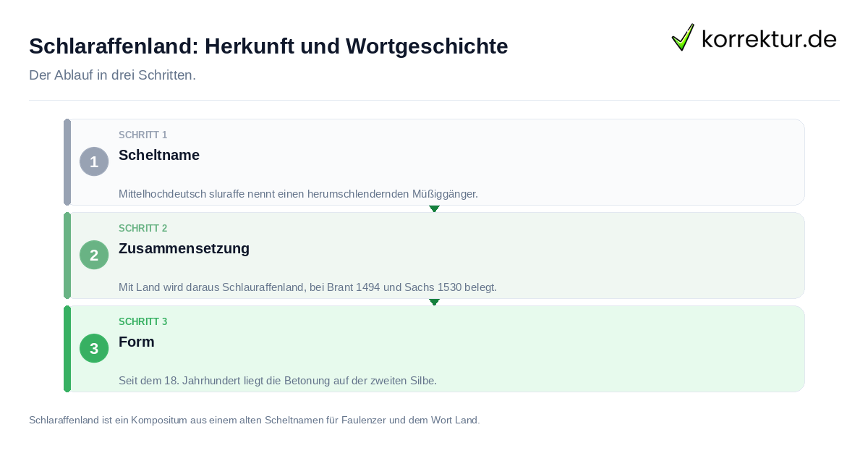
Task: Select the Form heading
Action: [x=137, y=342]
